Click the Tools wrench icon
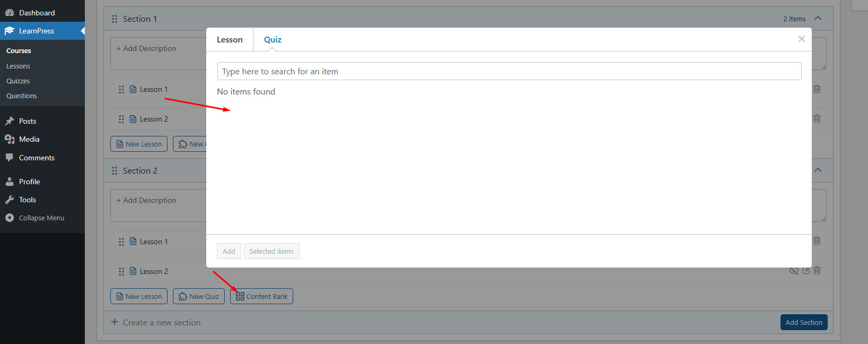 point(10,200)
